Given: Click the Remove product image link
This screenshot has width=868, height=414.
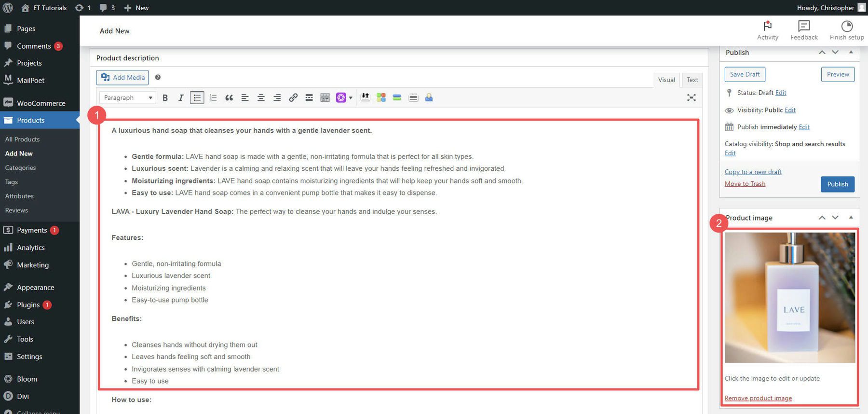Looking at the screenshot, I should 758,398.
